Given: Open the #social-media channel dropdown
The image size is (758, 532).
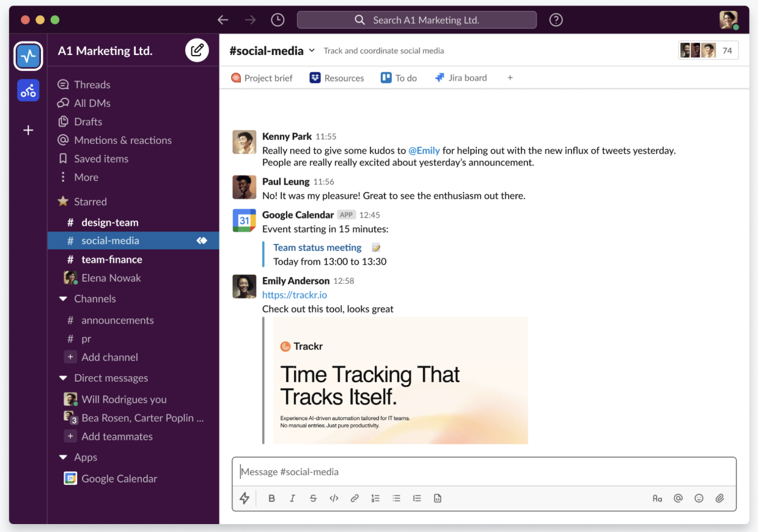Looking at the screenshot, I should [x=312, y=50].
